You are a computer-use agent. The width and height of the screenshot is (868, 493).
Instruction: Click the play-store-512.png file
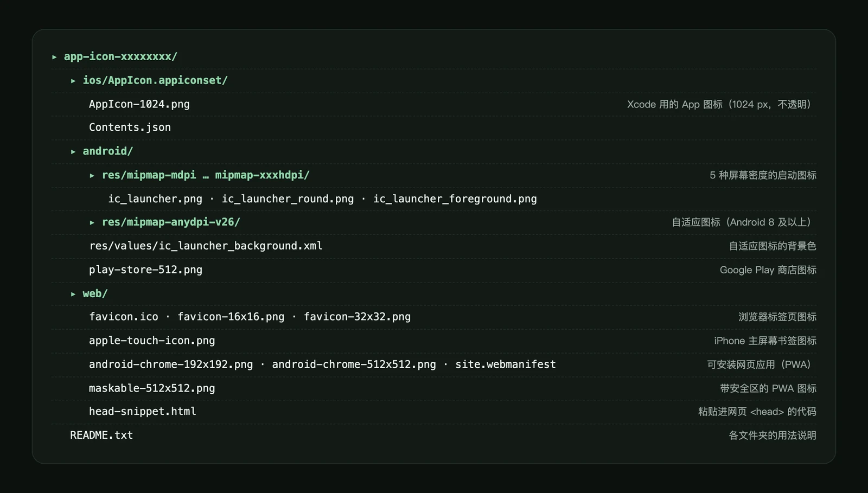coord(145,270)
